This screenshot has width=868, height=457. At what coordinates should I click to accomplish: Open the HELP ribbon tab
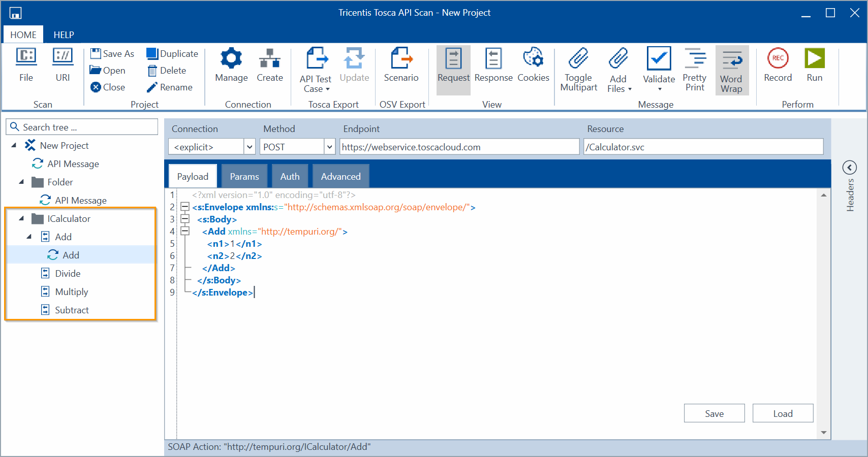[x=64, y=35]
